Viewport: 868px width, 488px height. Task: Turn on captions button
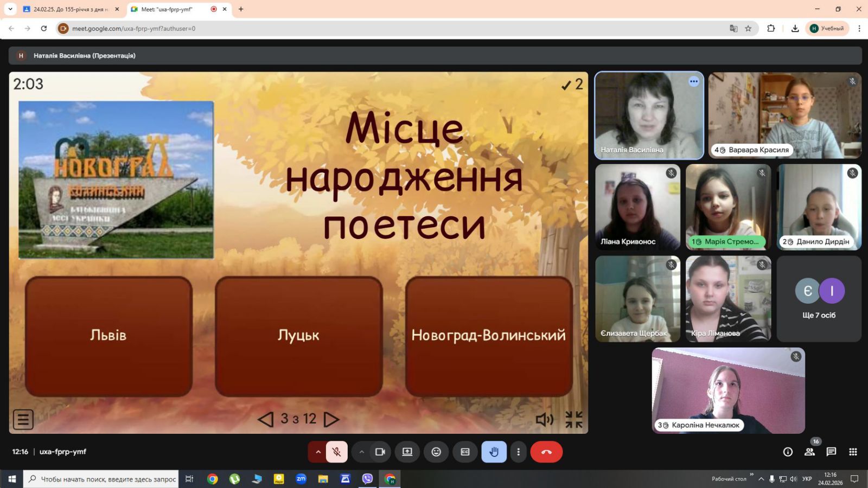(x=465, y=452)
